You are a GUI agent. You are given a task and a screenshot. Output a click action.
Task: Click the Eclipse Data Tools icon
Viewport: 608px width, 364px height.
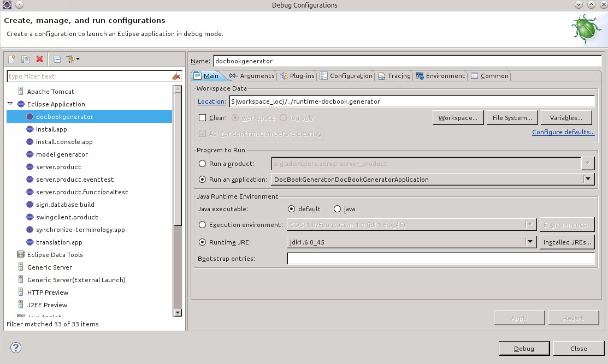pyautogui.click(x=21, y=254)
